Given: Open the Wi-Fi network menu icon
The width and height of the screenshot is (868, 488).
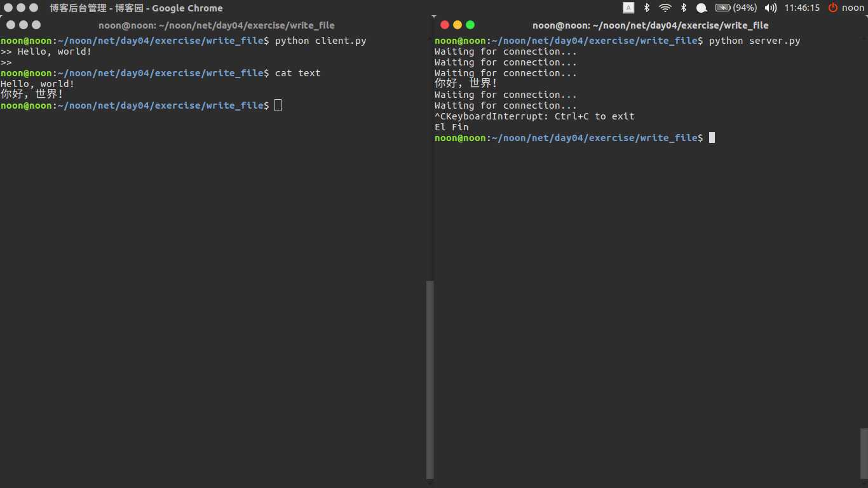Looking at the screenshot, I should 665,8.
